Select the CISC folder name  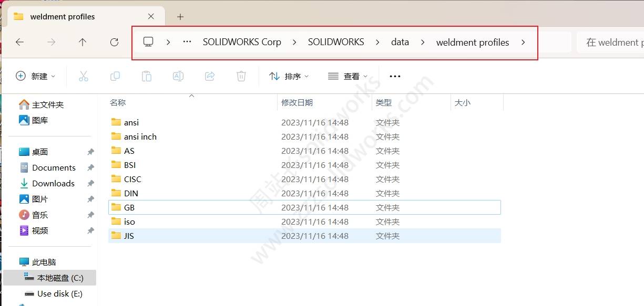(x=132, y=179)
